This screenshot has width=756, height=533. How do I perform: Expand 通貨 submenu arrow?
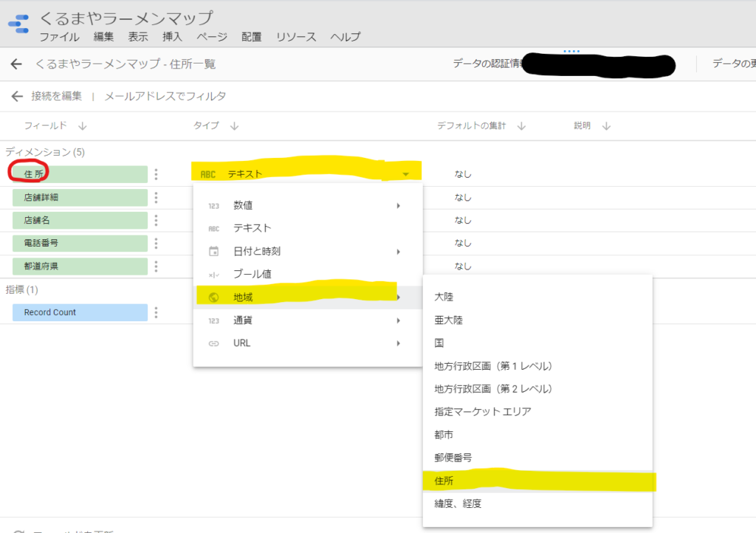[398, 320]
